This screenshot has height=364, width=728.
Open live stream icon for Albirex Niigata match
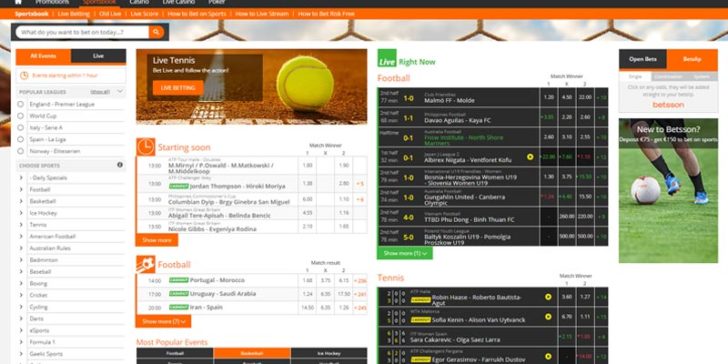530,157
